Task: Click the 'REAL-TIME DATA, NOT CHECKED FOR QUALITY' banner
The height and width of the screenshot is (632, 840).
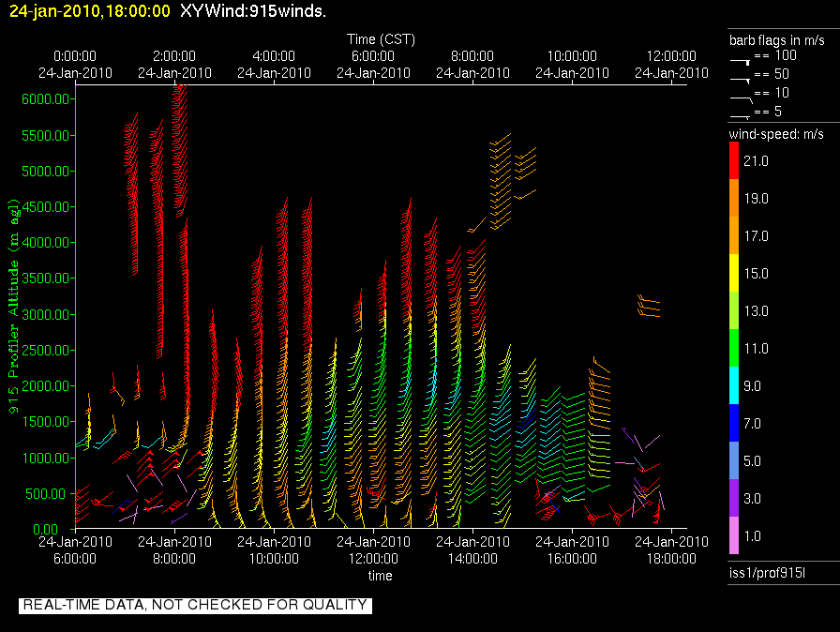Action: tap(196, 605)
